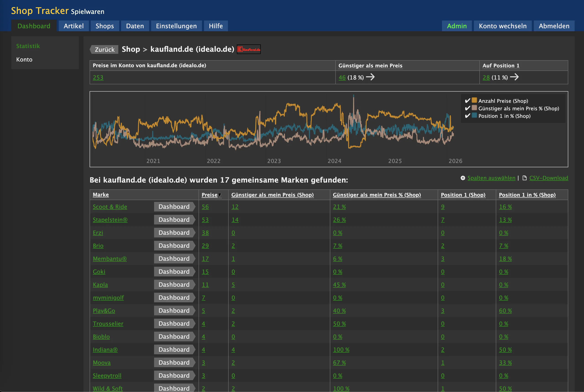Open the Artikel tab

[x=74, y=26]
